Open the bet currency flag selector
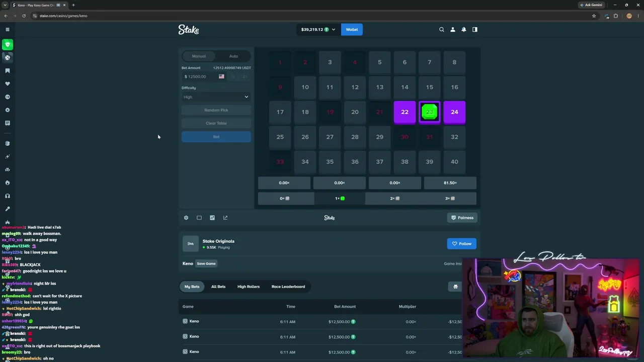The image size is (644, 362). click(221, 76)
